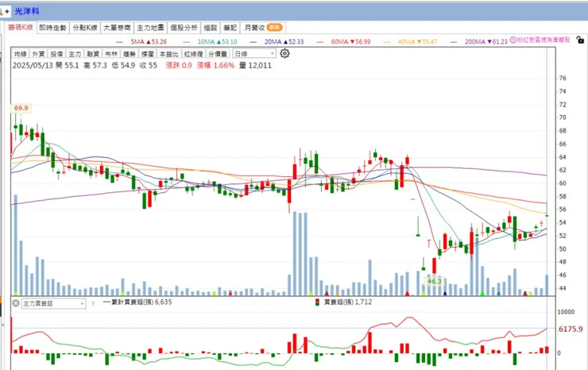Viewport: 588px width, 370px height.
Task: Switch to the 個股分析 tab
Action: (184, 28)
